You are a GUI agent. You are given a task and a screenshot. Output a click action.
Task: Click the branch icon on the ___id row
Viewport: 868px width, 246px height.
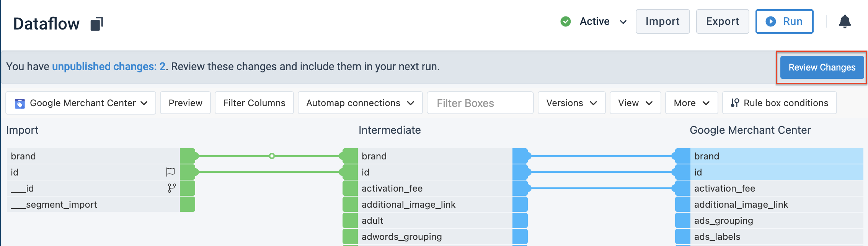pyautogui.click(x=172, y=188)
